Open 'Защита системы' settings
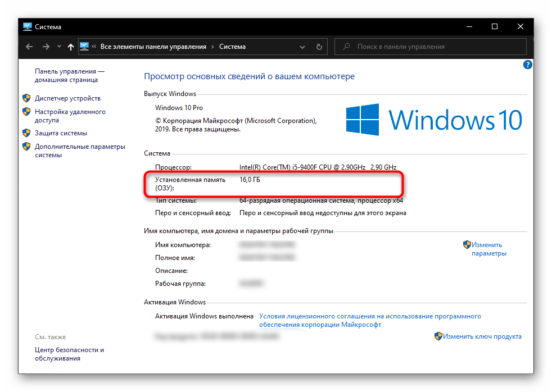Screen dimensions: 552x392 [61, 133]
